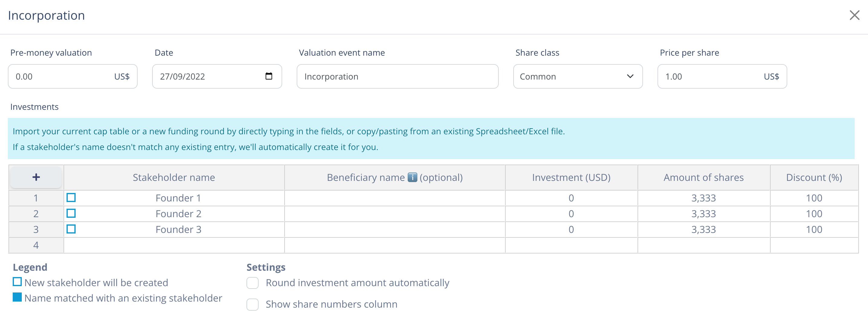Image resolution: width=868 pixels, height=320 pixels.
Task: Click the Pre-money valuation field
Action: point(73,77)
